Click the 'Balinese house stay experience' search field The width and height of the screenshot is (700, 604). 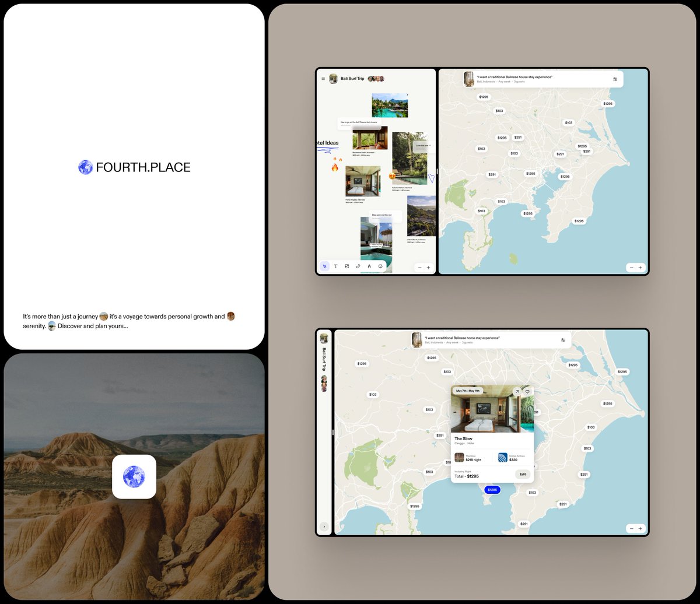click(x=543, y=79)
